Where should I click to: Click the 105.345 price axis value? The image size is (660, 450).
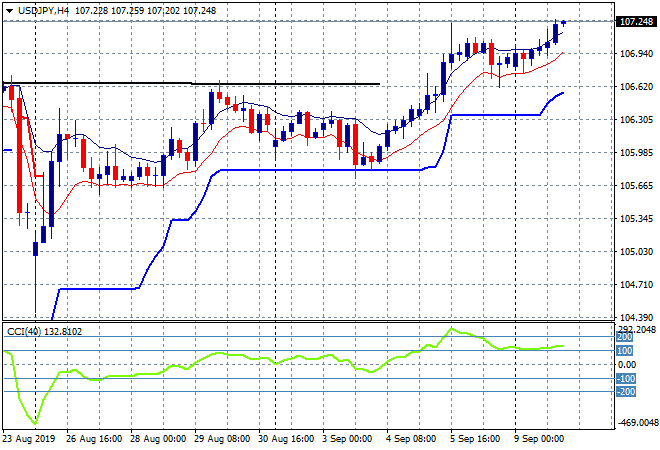(636, 218)
